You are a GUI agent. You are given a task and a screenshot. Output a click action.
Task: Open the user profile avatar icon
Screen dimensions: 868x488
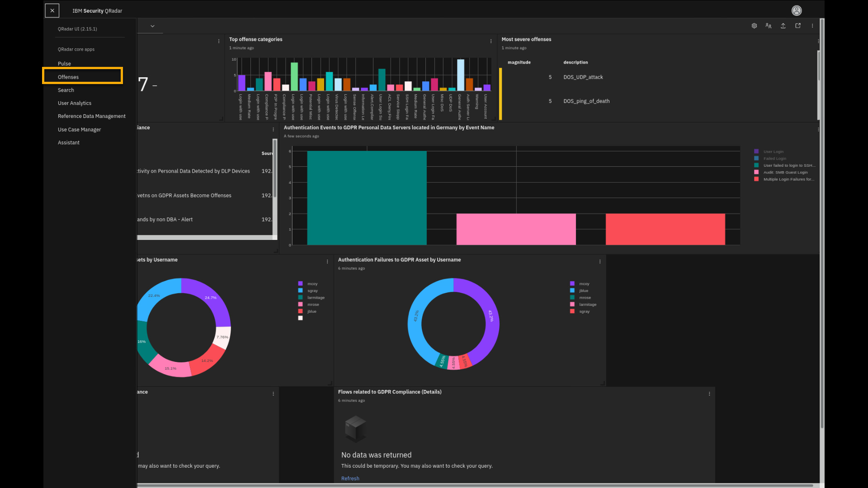[797, 10]
